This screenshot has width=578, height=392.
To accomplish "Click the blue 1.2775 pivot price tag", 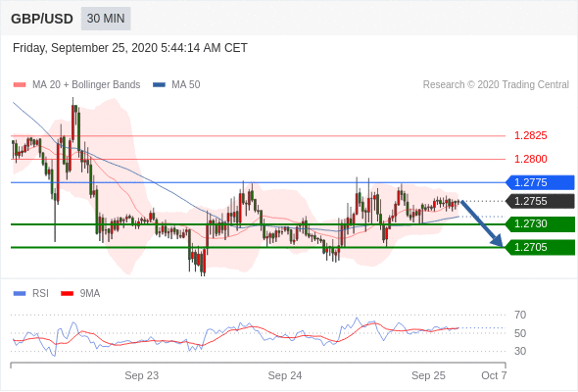I will point(541,182).
